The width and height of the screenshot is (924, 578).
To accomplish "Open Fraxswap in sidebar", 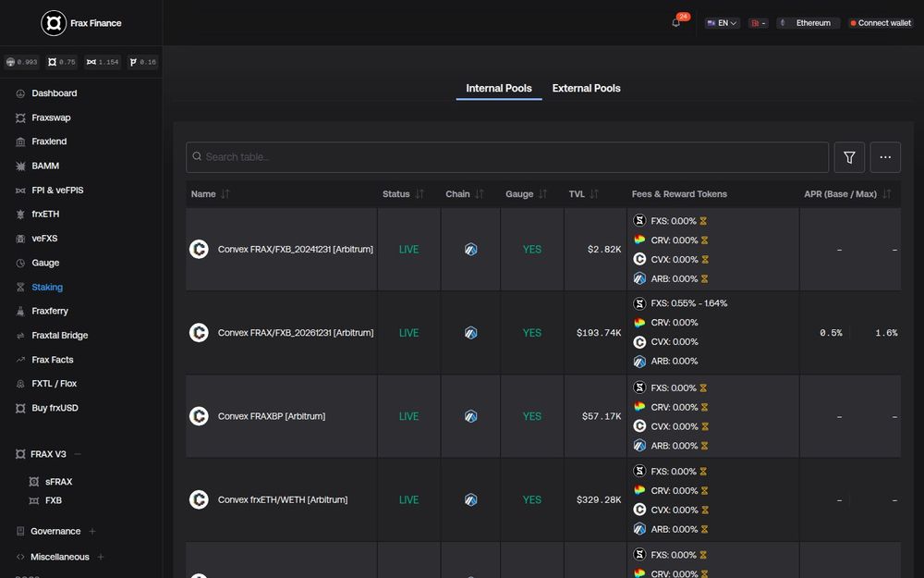I will pyautogui.click(x=51, y=117).
